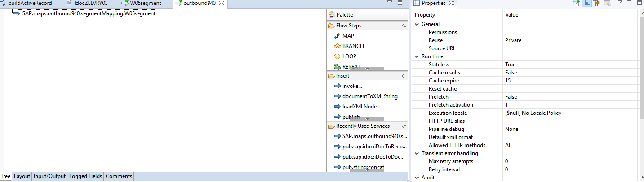Insert the loadXMLNode service
Image resolution: width=644 pixels, height=182 pixels.
pos(355,107)
